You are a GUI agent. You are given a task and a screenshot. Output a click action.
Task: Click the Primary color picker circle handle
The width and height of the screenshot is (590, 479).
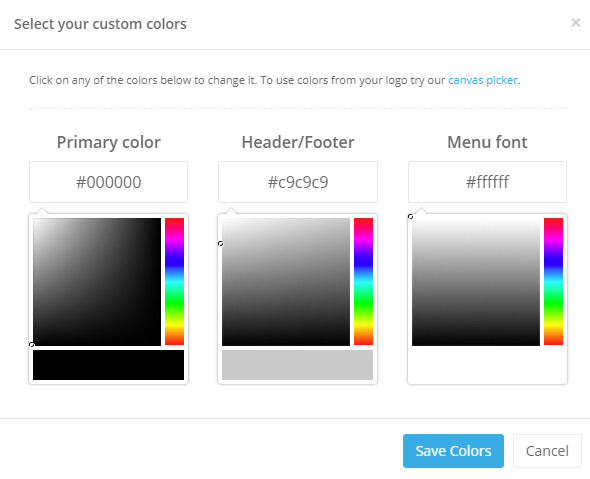pos(32,345)
